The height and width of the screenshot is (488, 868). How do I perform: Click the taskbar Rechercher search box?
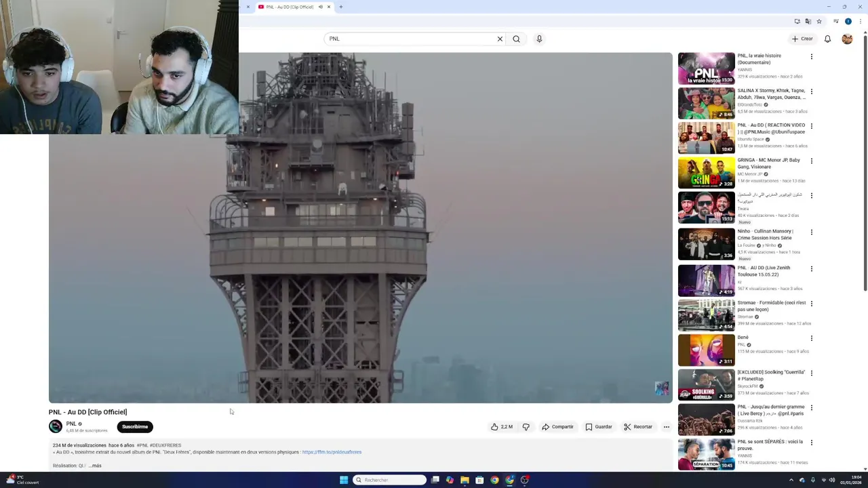390,480
